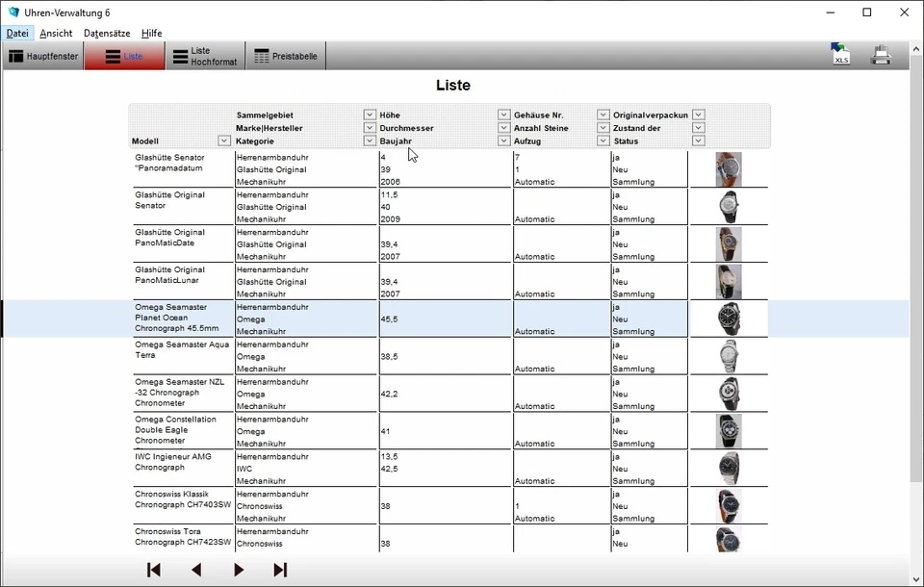The image size is (924, 587).
Task: Open the Datensätze menu
Action: coord(106,32)
